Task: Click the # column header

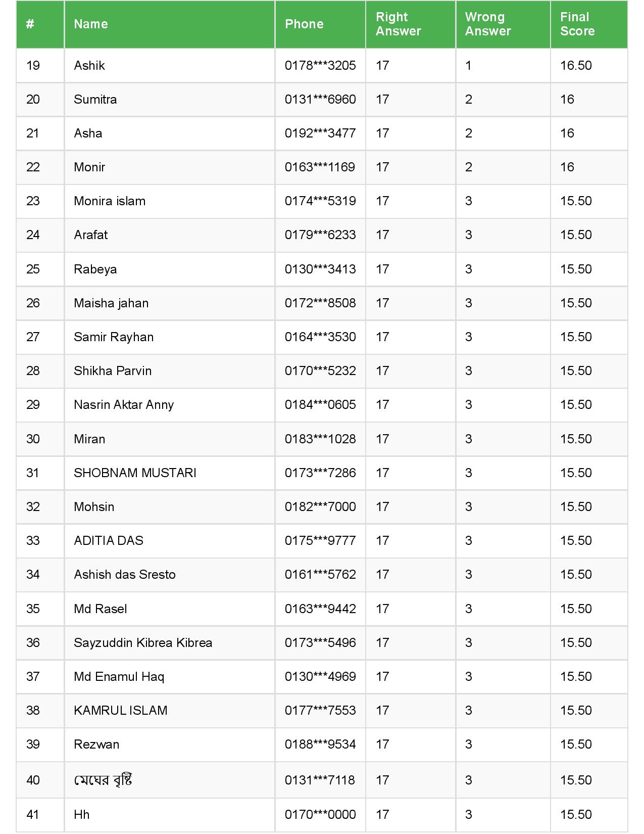Action: [30, 24]
